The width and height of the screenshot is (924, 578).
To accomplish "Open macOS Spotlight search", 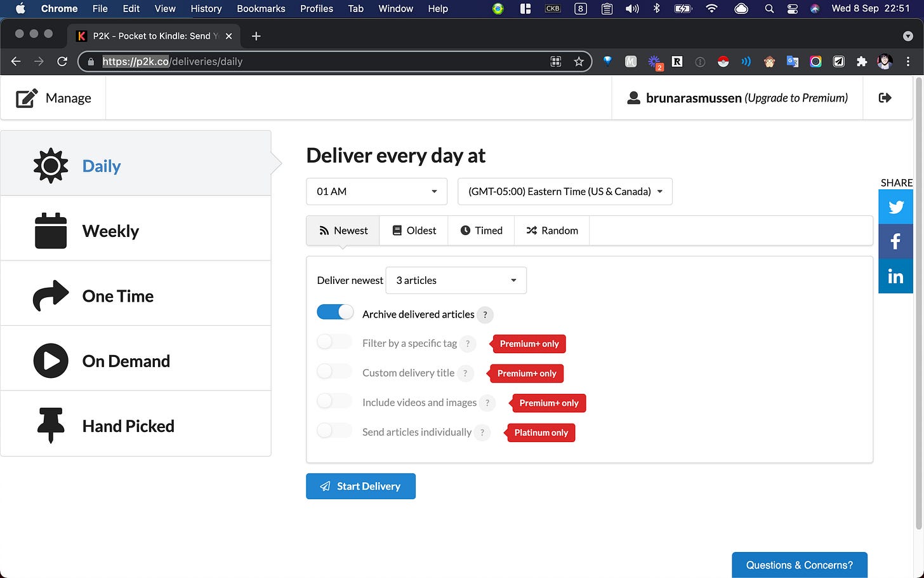I will 769,9.
